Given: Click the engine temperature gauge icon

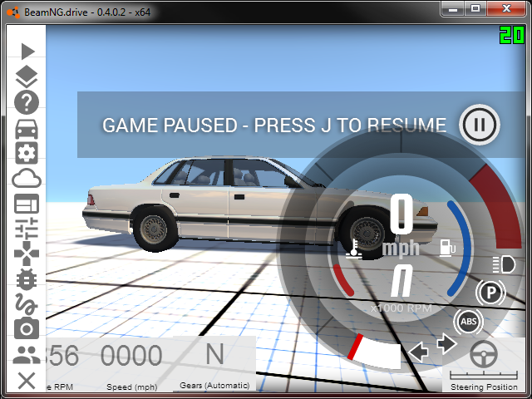Looking at the screenshot, I should (354, 249).
